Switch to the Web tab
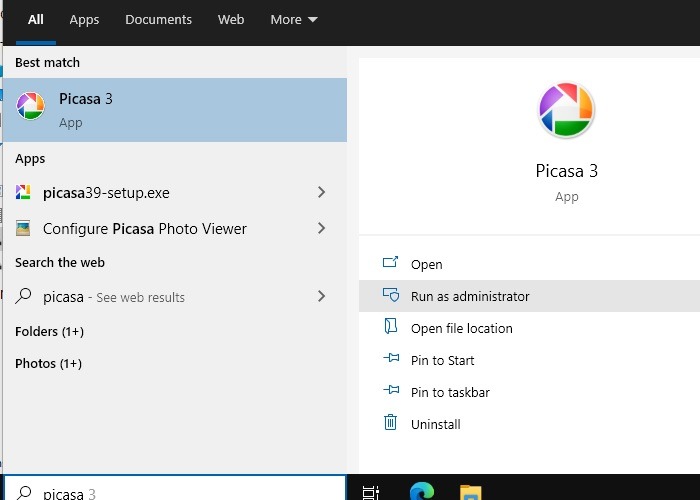This screenshot has height=500, width=700. pyautogui.click(x=231, y=20)
